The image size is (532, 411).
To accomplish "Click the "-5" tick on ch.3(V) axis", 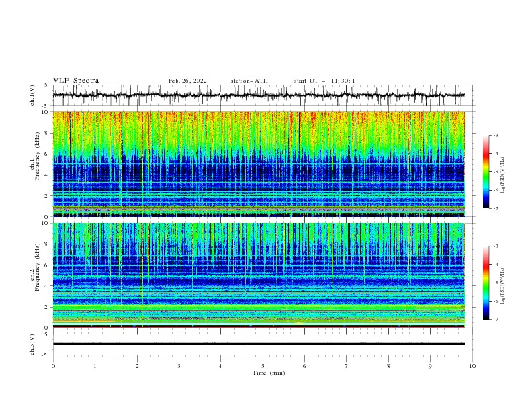I will (46, 355).
